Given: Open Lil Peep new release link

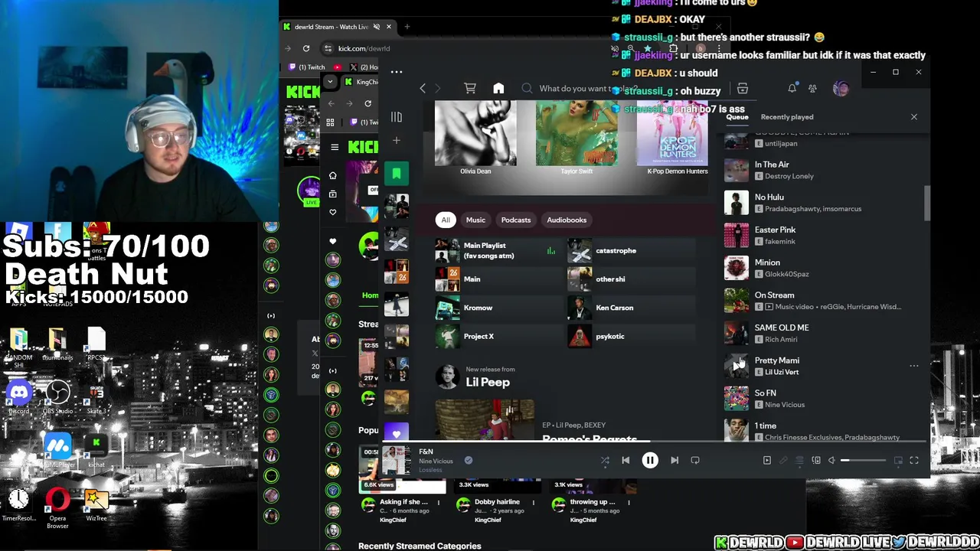Looking at the screenshot, I should tap(488, 383).
